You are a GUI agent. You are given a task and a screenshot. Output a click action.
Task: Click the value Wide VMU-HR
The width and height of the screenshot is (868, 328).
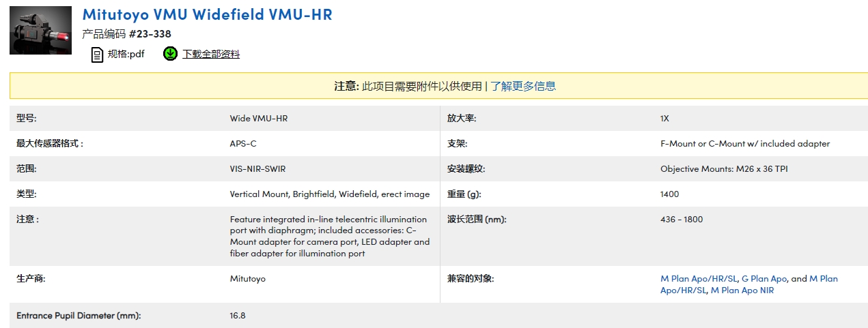(x=259, y=119)
